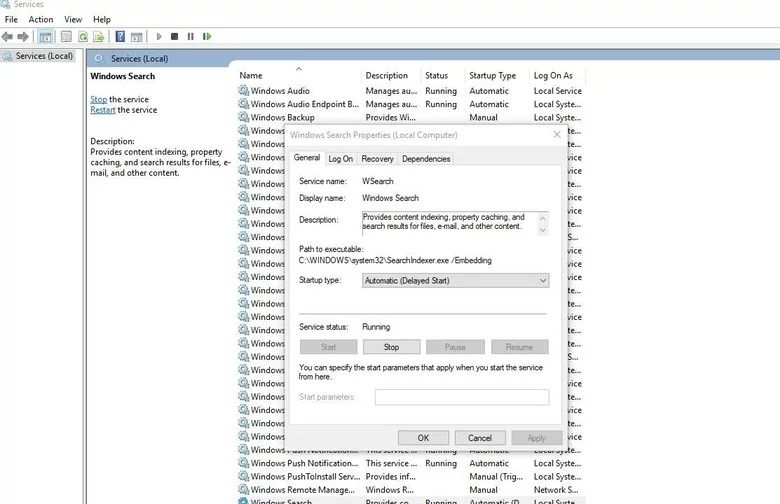Click the Windows Audio Endpoint Builder gear icon
Screen dimensions: 780x504
243,104
